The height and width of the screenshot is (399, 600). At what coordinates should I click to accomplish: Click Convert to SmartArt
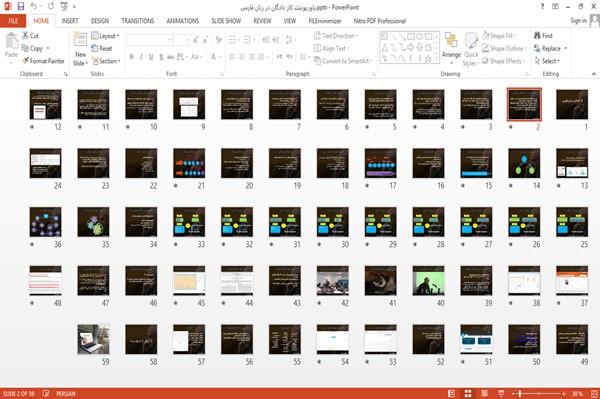tap(343, 61)
